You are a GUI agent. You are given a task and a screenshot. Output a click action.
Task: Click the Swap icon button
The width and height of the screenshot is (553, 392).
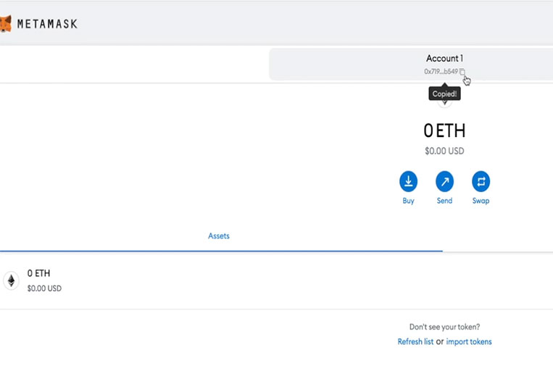click(481, 181)
